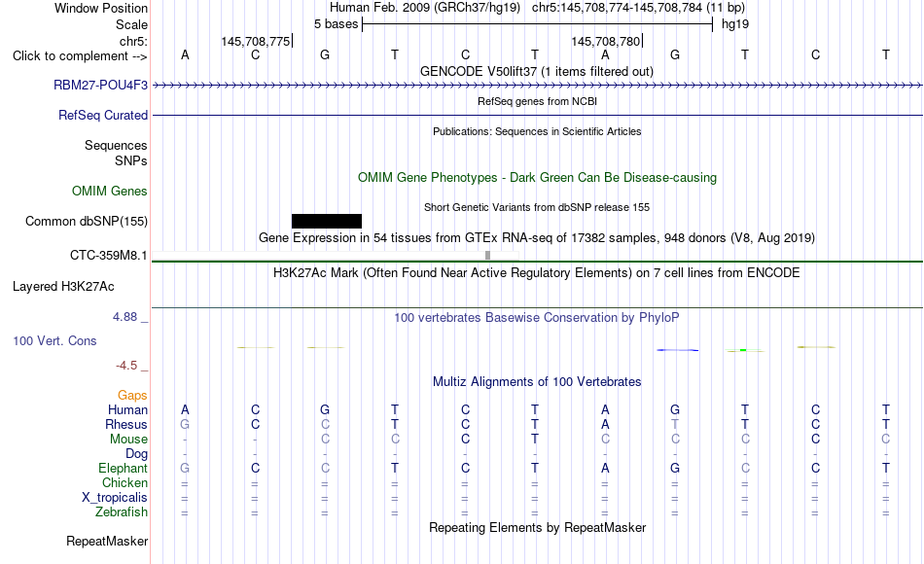Click the Dog alignment row label
Screen dimensions: 924x564
point(136,454)
